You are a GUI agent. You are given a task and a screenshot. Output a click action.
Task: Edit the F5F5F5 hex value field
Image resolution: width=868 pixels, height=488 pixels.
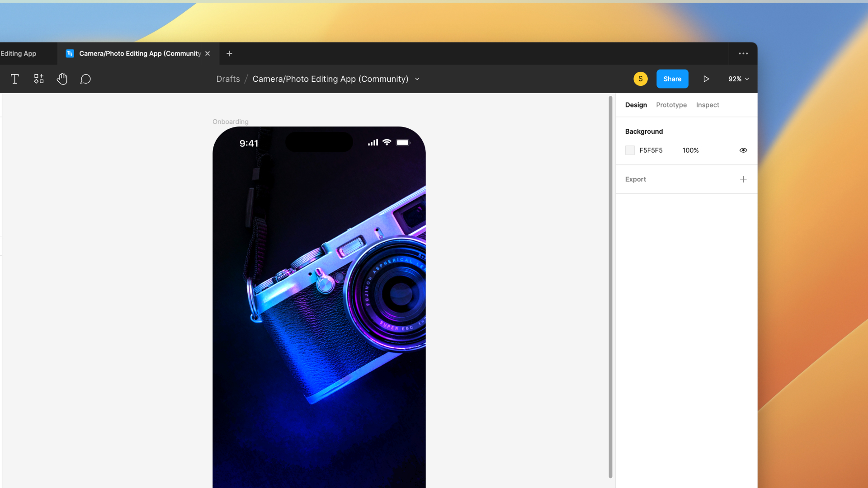pos(651,150)
